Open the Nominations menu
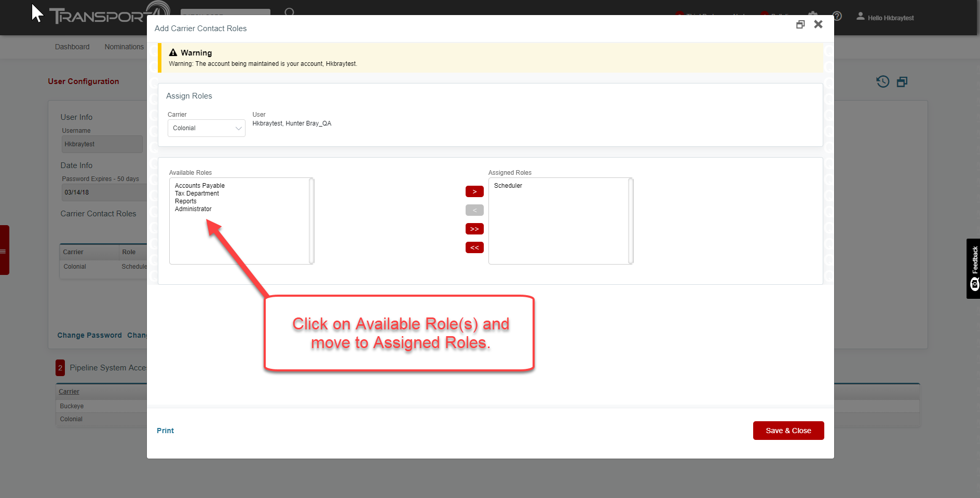Screen dimensions: 980x498 [x=124, y=47]
